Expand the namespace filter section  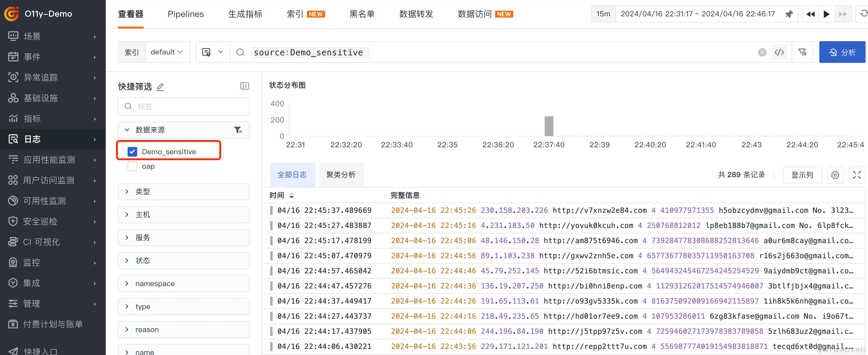[184, 284]
